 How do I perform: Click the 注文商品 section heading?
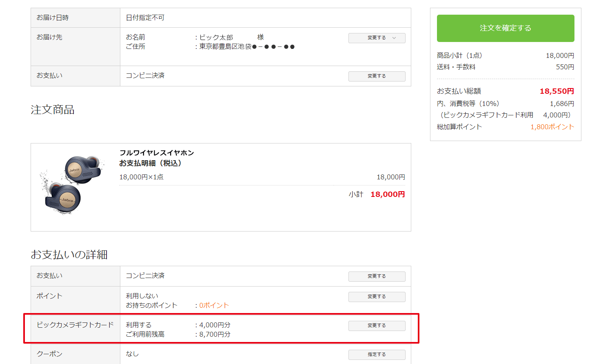click(x=53, y=110)
